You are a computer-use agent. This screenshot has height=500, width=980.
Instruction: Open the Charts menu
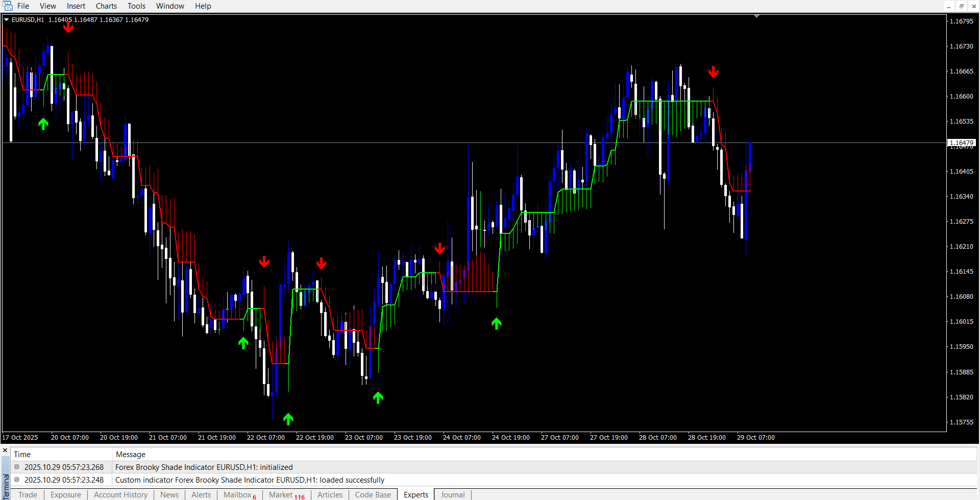(106, 6)
